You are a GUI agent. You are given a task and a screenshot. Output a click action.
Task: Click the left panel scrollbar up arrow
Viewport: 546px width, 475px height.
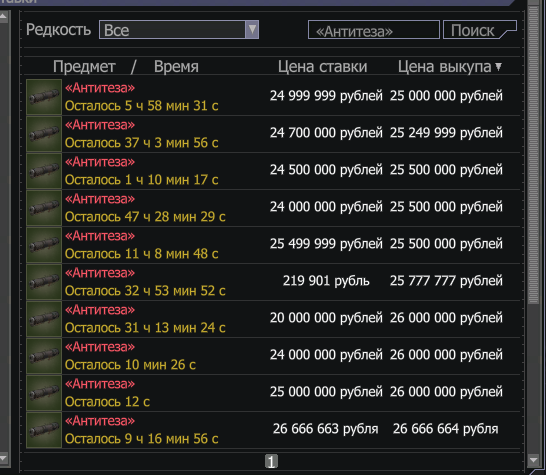[3, 16]
